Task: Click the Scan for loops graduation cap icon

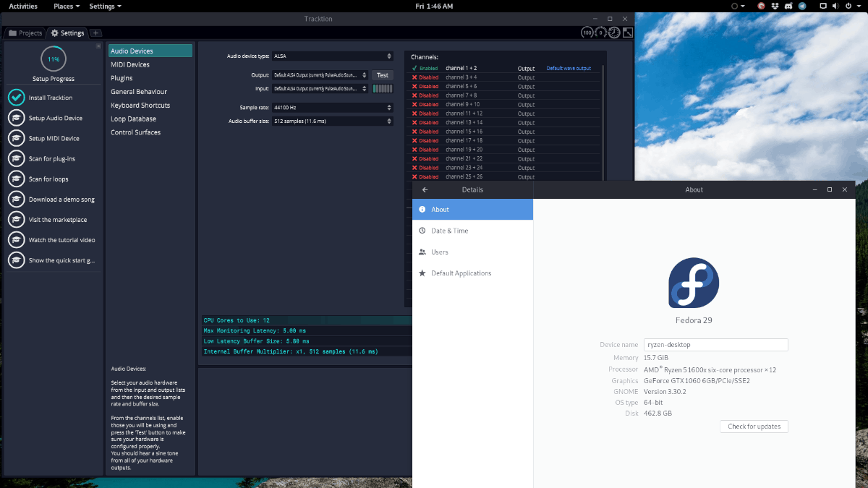Action: 16,179
